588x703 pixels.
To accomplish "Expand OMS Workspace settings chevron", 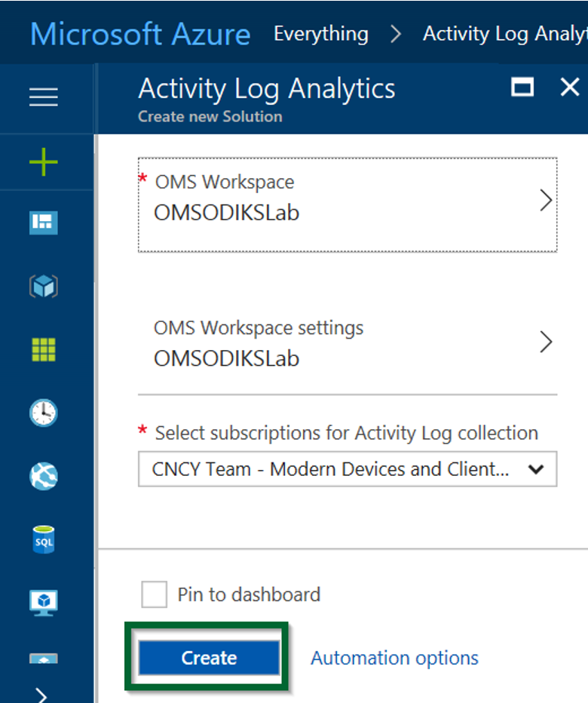I will [x=546, y=342].
